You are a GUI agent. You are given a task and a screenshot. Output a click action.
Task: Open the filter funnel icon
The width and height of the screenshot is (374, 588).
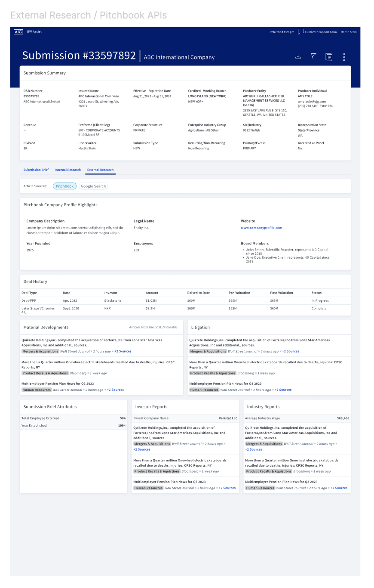tap(313, 56)
